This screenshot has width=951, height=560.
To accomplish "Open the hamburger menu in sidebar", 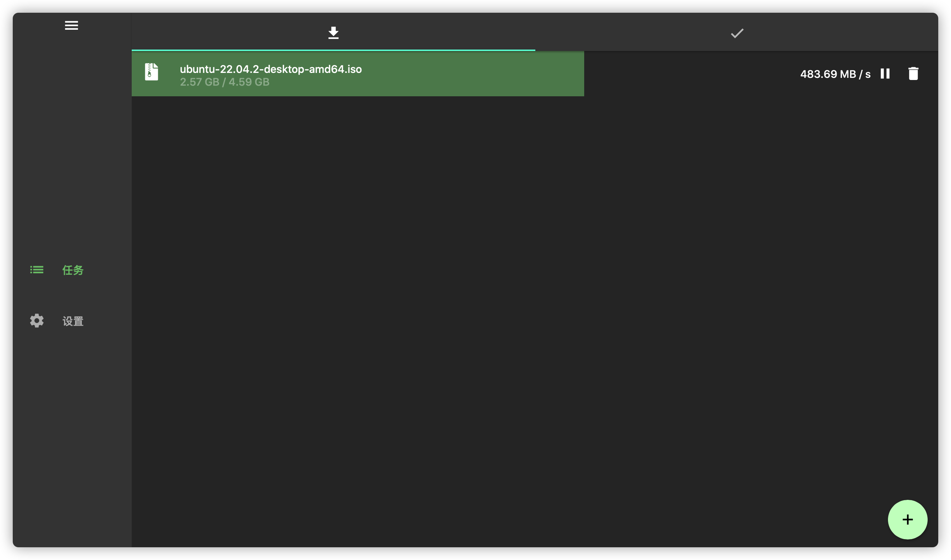I will point(71,25).
